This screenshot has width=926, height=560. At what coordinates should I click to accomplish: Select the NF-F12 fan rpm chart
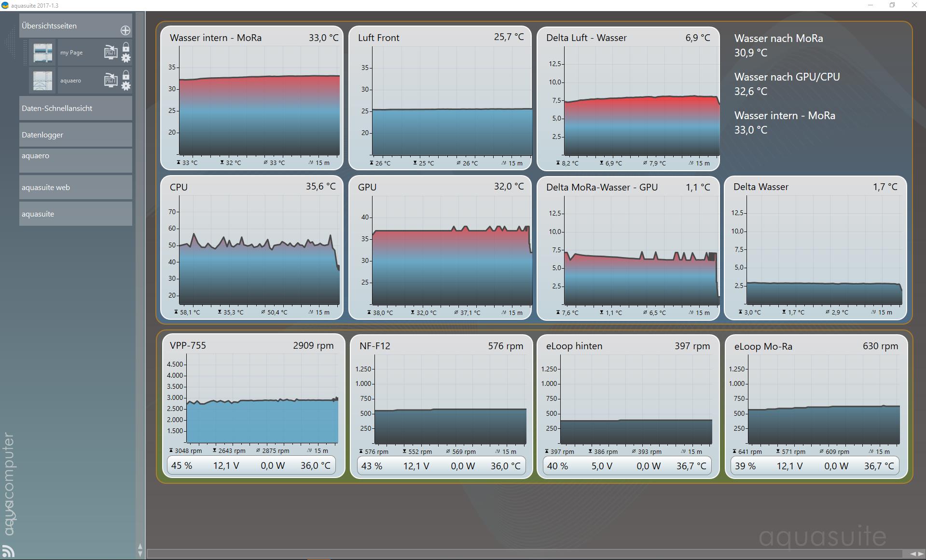pyautogui.click(x=442, y=406)
